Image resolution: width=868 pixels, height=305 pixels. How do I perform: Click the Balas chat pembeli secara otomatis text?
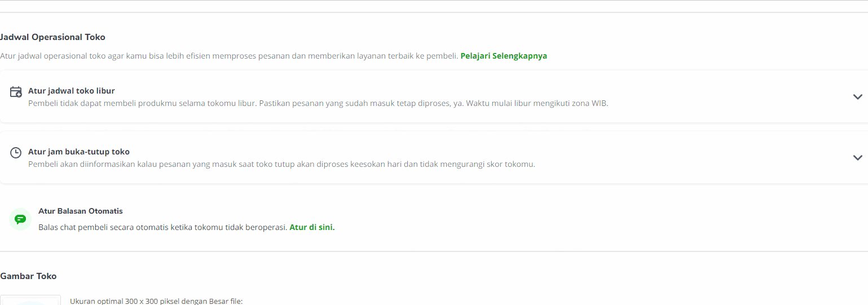point(163,227)
